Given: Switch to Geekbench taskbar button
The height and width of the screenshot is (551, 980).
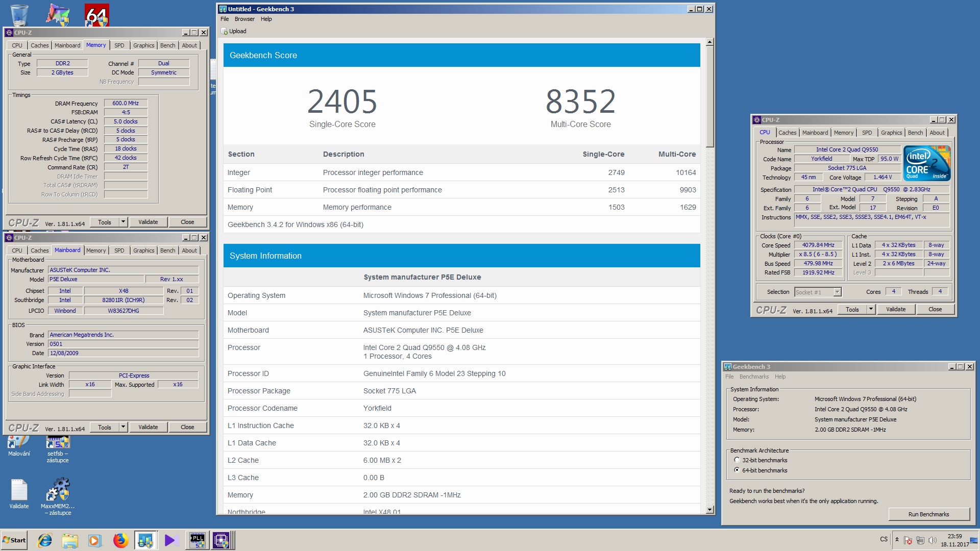Looking at the screenshot, I should pyautogui.click(x=145, y=540).
